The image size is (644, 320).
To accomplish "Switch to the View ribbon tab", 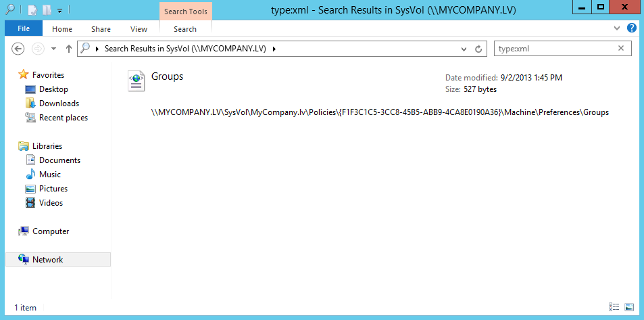I will (x=139, y=29).
